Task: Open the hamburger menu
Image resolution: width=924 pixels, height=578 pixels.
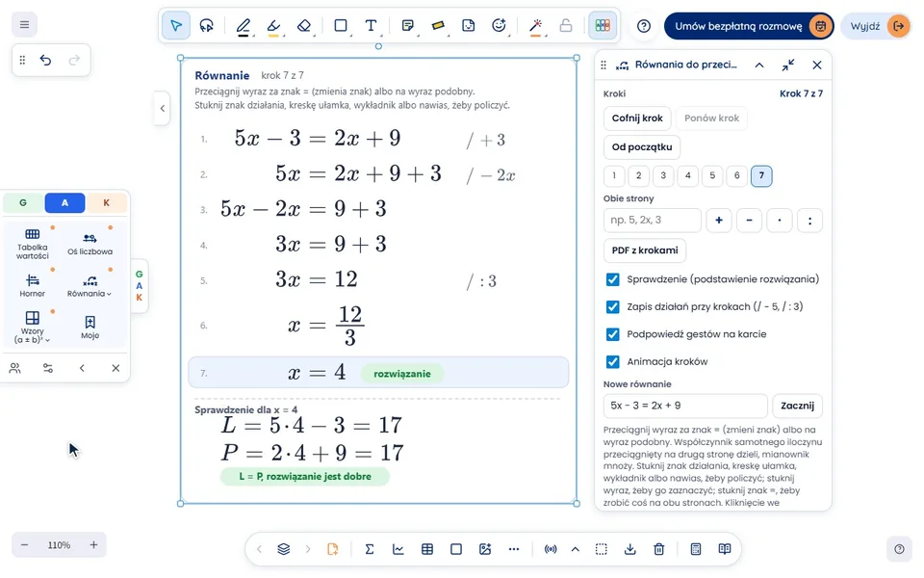Action: coord(24,24)
